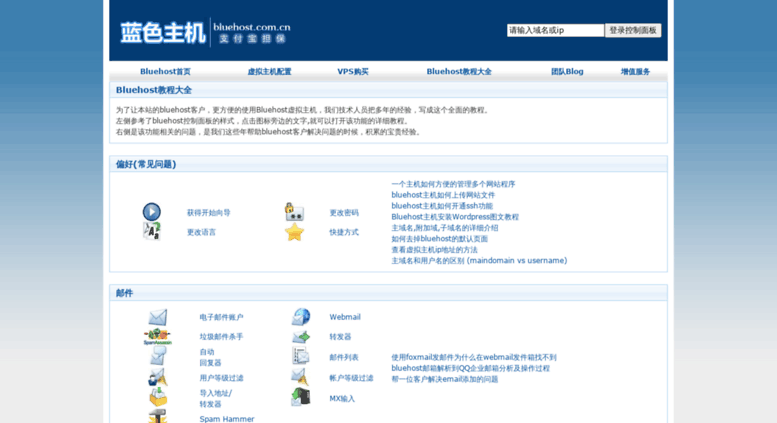Focus the domain or IP input field

point(555,30)
